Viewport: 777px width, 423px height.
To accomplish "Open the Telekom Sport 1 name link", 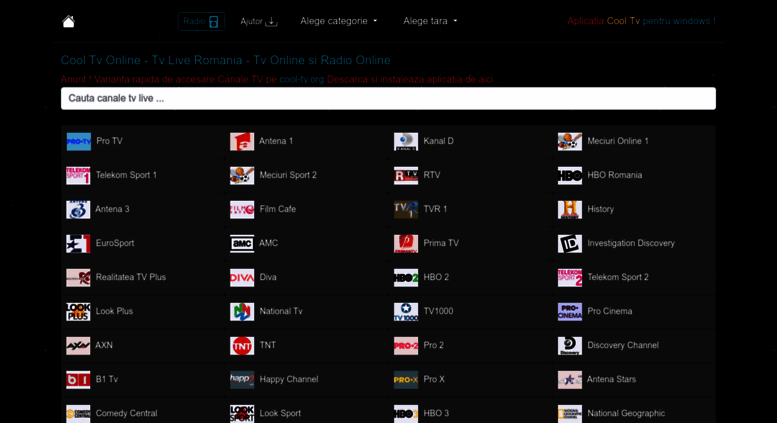I will click(126, 175).
